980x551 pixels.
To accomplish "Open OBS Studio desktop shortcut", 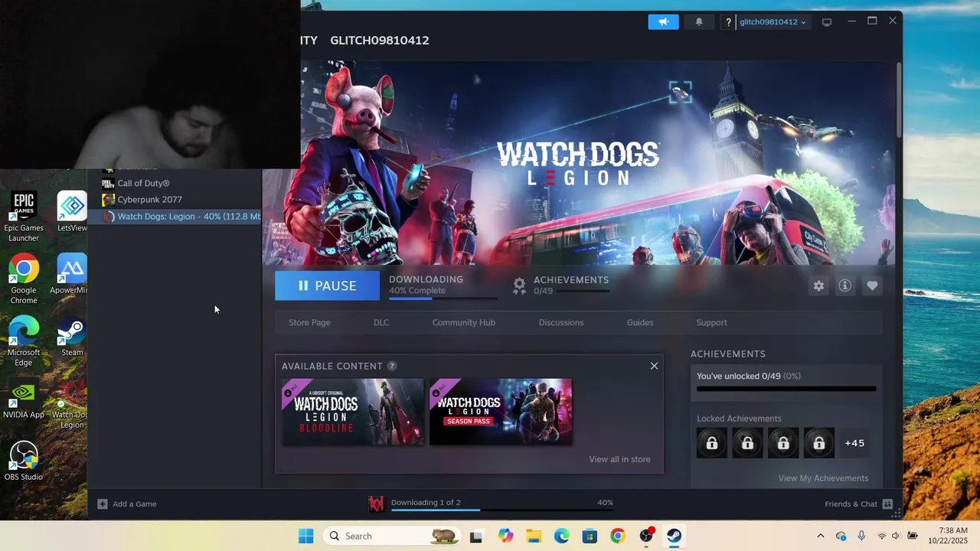I will click(24, 461).
